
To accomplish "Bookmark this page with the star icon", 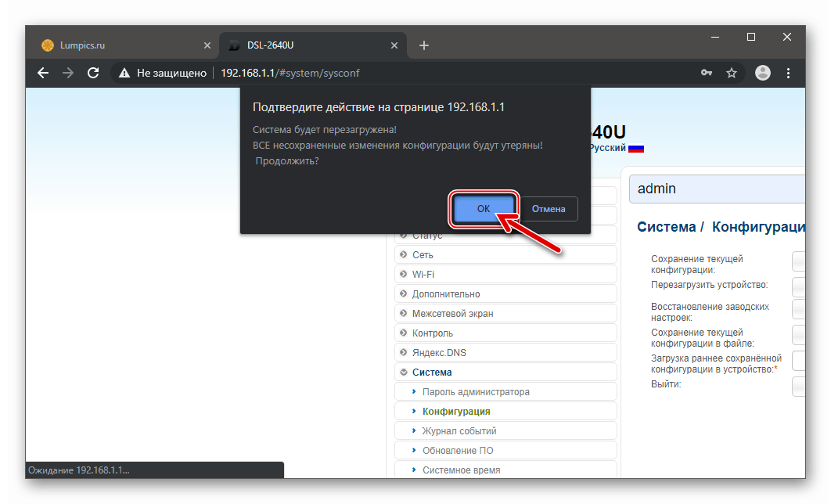I will (x=732, y=73).
